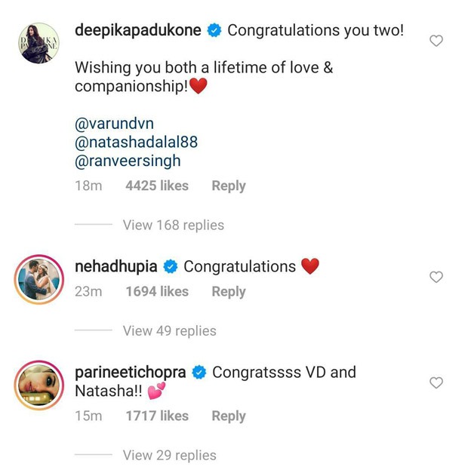Like parineetichopra's comment with the heart icon
This screenshot has width=468, height=476.
click(x=436, y=383)
